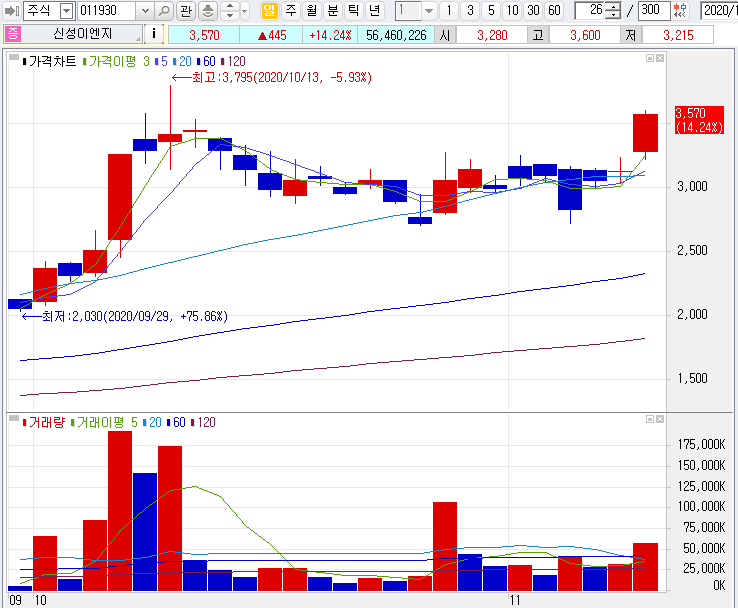Open stock info with the i button
738x608 pixels.
[x=153, y=34]
